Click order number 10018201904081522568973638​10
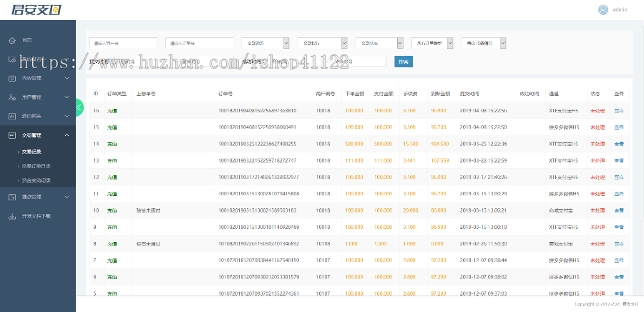644x312 pixels. coord(257,111)
